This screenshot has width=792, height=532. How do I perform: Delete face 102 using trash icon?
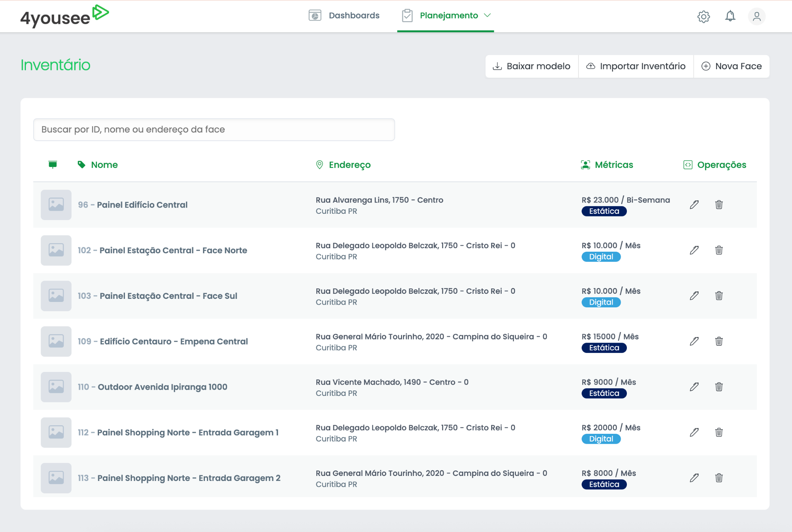tap(719, 250)
